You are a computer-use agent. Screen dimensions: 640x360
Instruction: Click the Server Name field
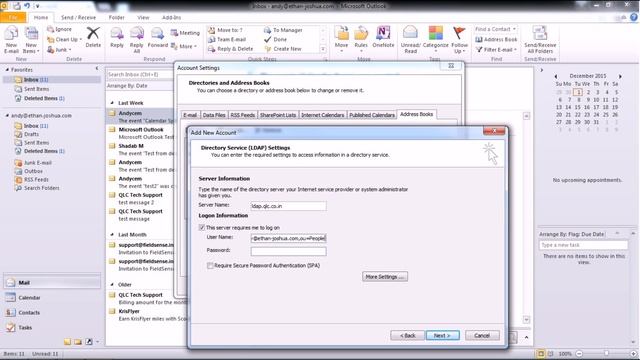click(288, 206)
